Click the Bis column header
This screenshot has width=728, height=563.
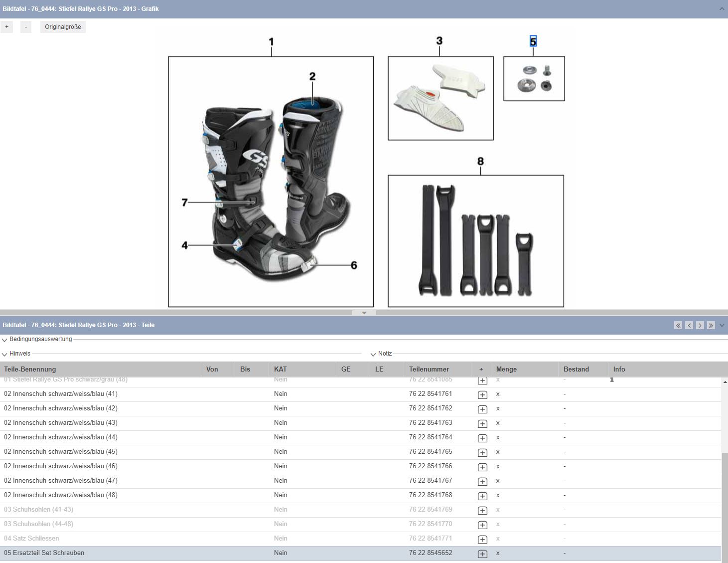pos(252,370)
